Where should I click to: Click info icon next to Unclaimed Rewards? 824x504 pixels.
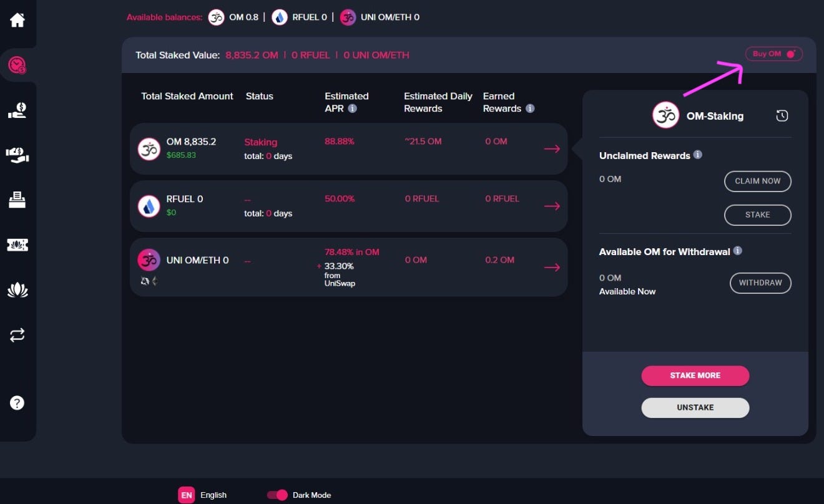[698, 155]
